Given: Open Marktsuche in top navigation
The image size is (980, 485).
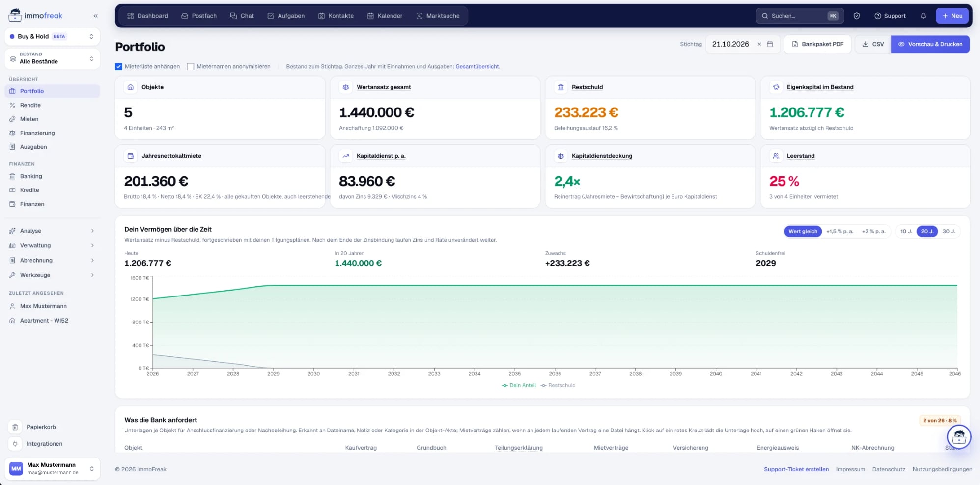Looking at the screenshot, I should [438, 16].
